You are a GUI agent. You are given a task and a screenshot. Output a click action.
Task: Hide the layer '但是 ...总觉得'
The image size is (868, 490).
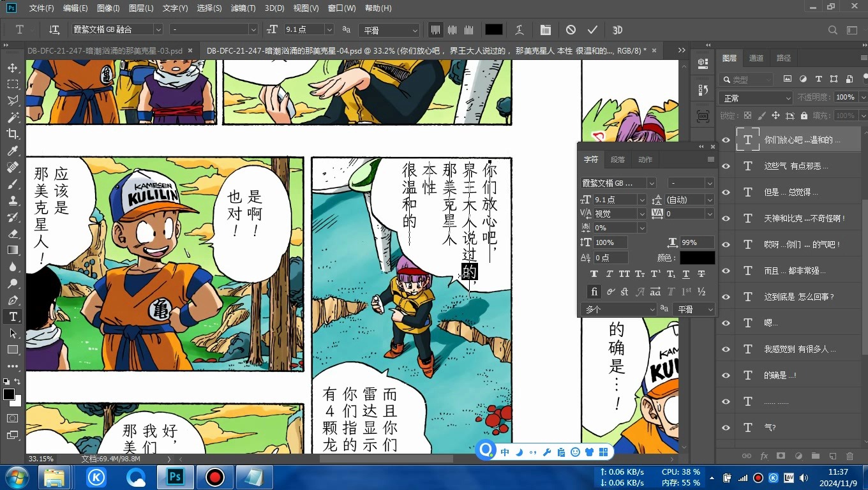(x=726, y=192)
